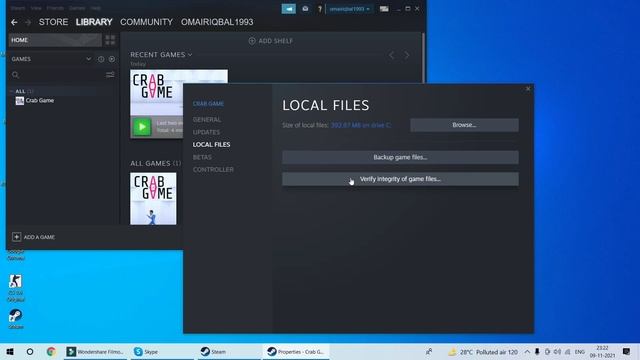Switch to Skype on the taskbar
This screenshot has height=360, width=640.
point(163,351)
